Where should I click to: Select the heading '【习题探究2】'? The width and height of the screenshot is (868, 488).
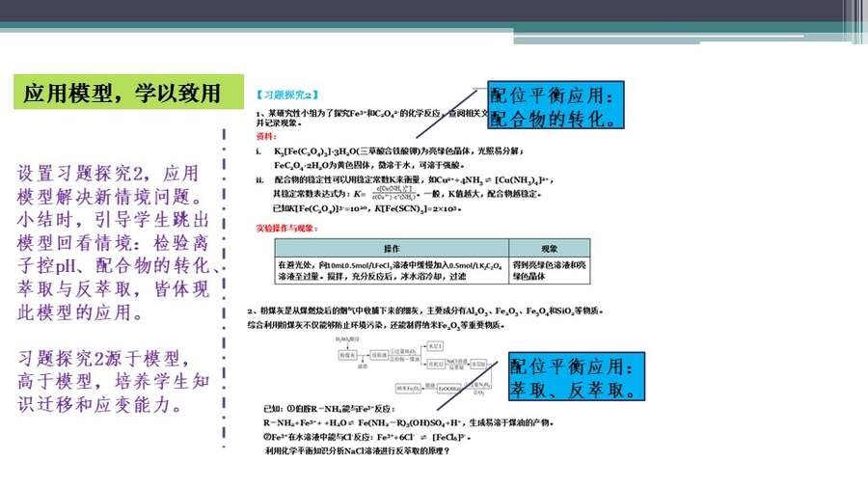click(287, 95)
